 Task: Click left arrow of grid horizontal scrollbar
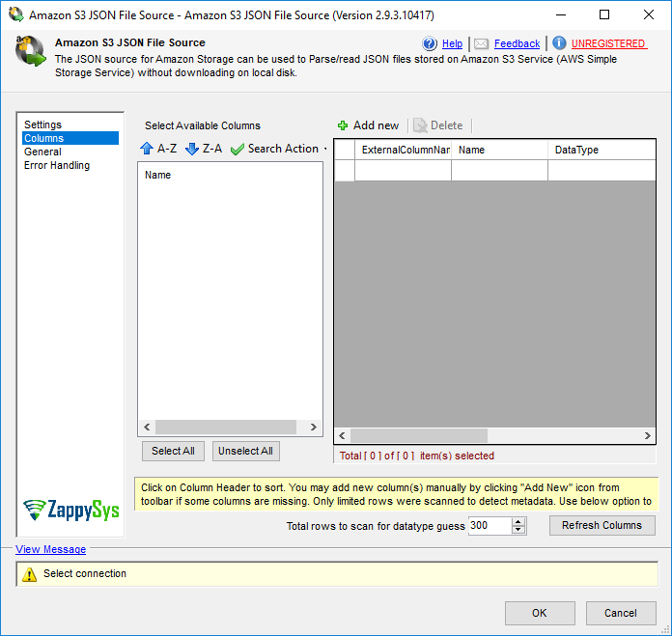[x=342, y=436]
